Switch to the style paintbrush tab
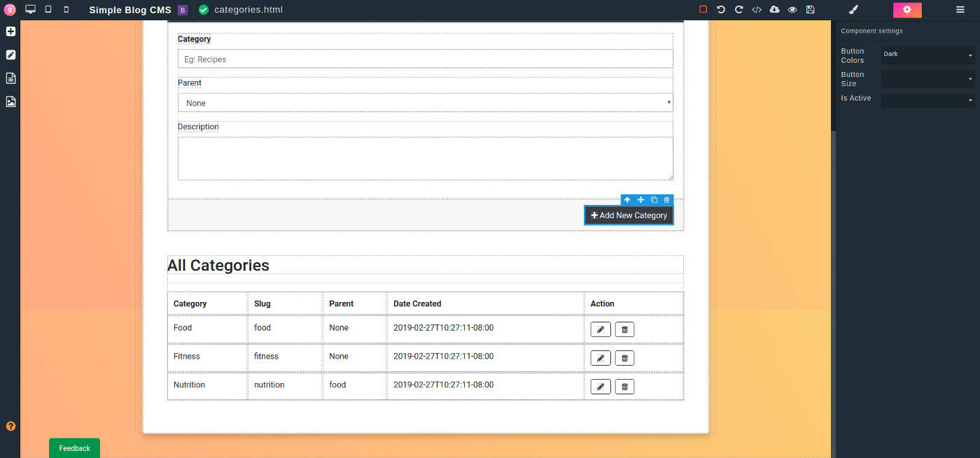The width and height of the screenshot is (980, 458). [853, 10]
